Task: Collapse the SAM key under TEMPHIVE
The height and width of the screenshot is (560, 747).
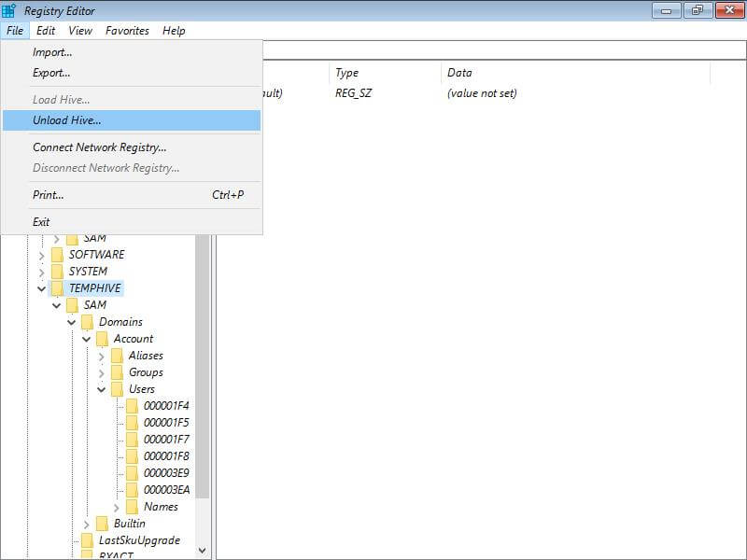Action: [57, 305]
